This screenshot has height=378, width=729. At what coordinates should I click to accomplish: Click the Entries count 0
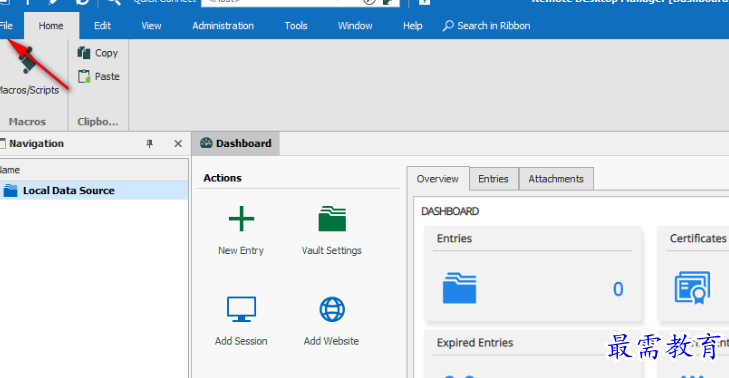click(x=618, y=289)
